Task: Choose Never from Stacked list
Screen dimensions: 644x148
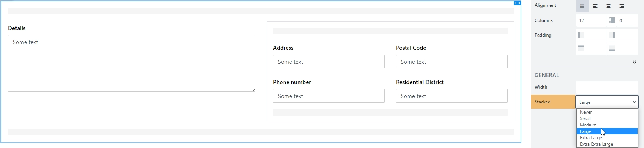Action: [607, 112]
